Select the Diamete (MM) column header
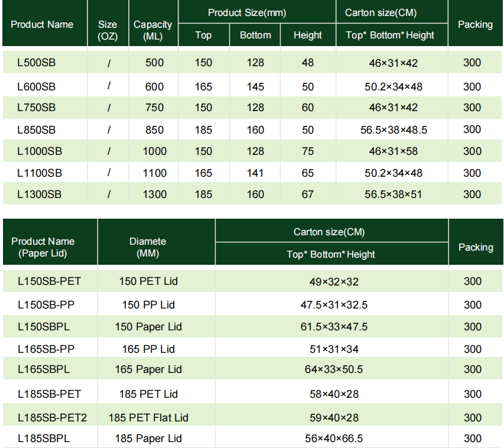The height and width of the screenshot is (448, 504). [x=148, y=247]
